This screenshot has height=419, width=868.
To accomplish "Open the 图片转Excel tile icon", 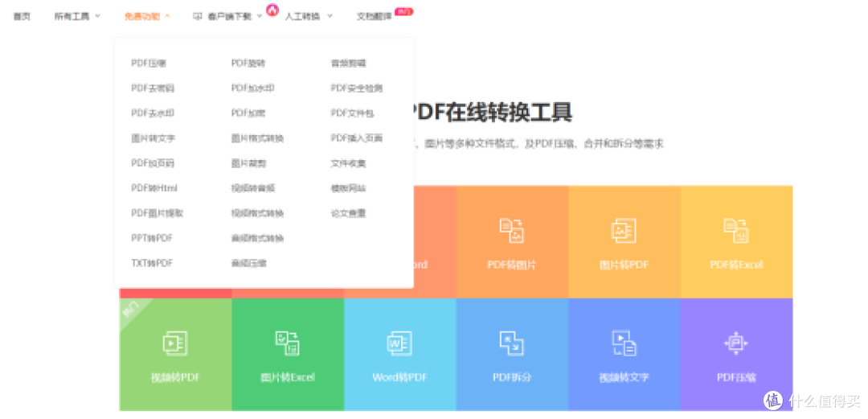I will pos(287,343).
